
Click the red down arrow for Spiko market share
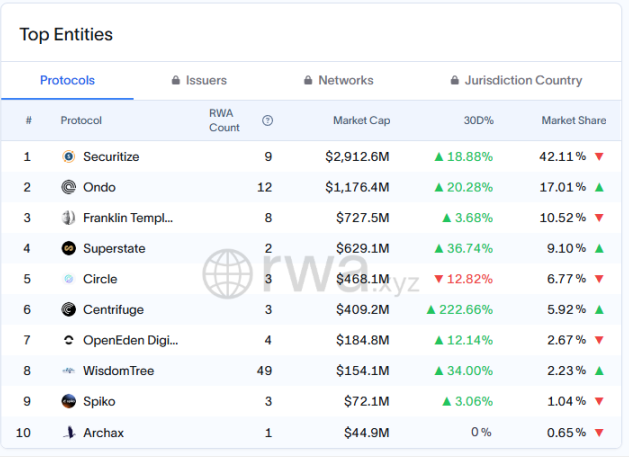[x=599, y=401]
